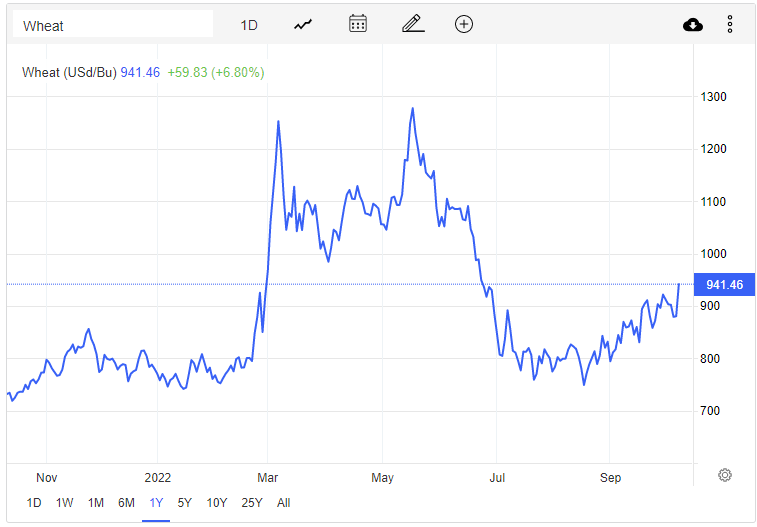Switch to the 1D time range
757x527 pixels.
[34, 503]
